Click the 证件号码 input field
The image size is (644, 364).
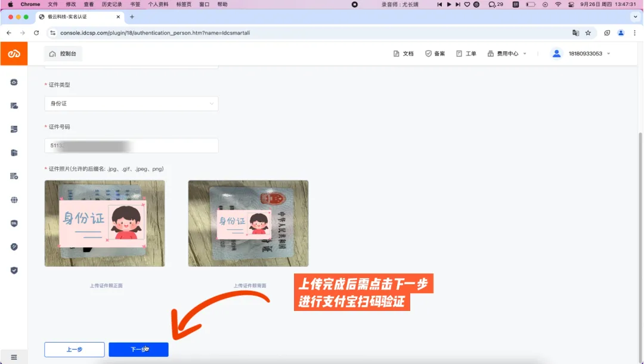(x=131, y=146)
